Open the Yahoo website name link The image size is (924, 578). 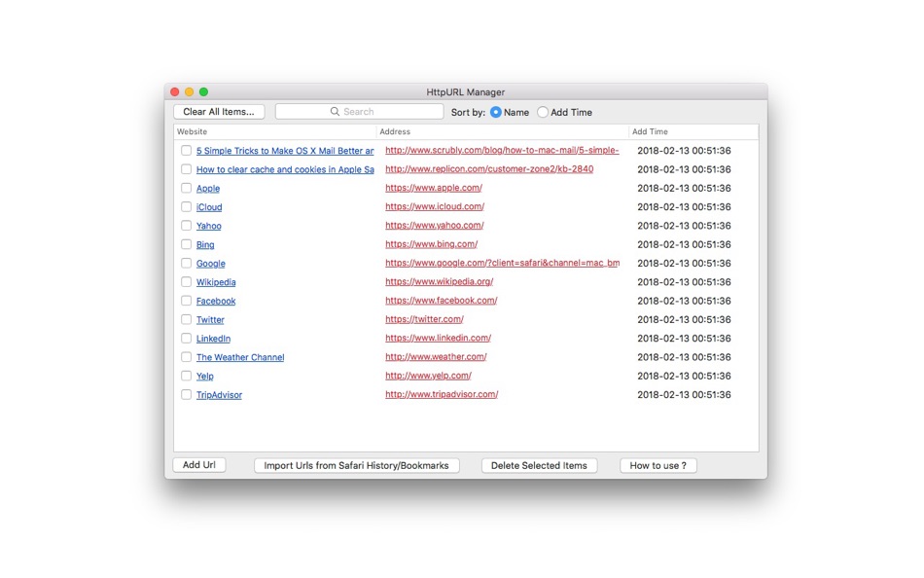[x=208, y=226]
